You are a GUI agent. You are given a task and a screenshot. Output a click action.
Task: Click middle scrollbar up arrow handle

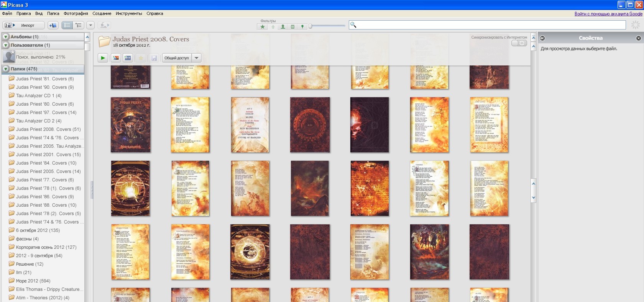point(533,184)
